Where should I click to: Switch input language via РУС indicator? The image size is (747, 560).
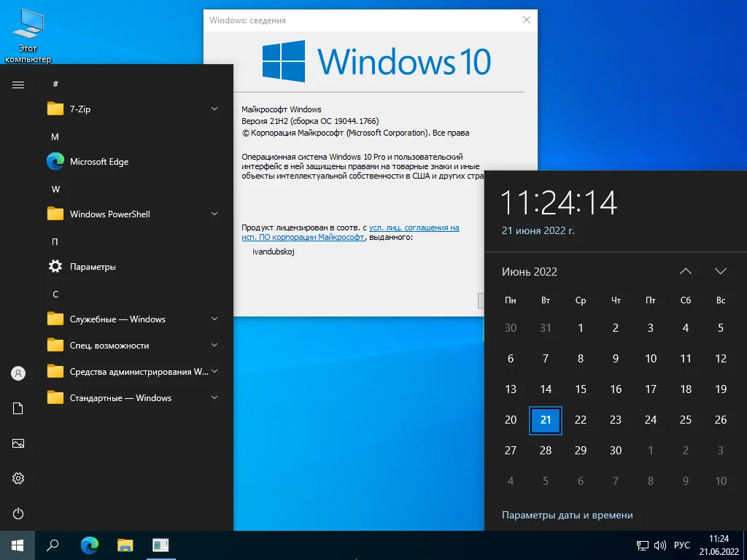coord(681,545)
